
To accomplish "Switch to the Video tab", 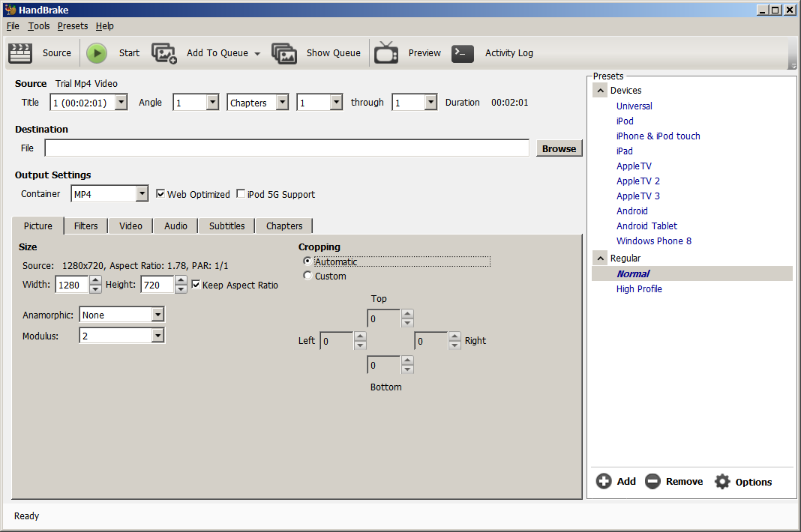I will point(130,226).
